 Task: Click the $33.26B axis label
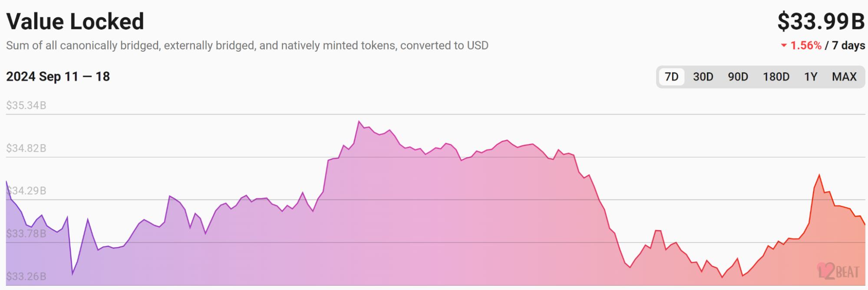coord(26,276)
